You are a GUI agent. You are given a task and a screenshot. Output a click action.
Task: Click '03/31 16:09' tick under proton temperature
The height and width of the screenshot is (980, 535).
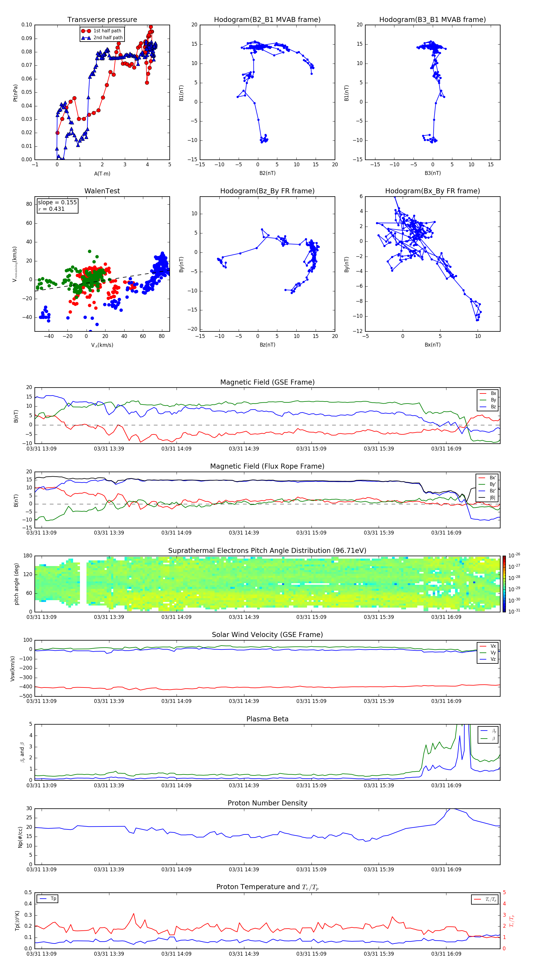click(x=446, y=954)
